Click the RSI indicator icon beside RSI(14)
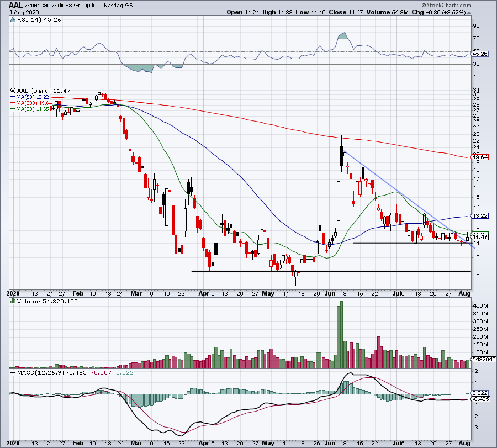497x448 pixels. tap(13, 19)
